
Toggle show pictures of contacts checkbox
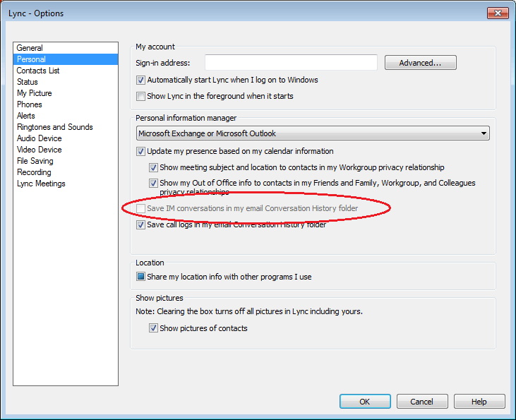(153, 328)
